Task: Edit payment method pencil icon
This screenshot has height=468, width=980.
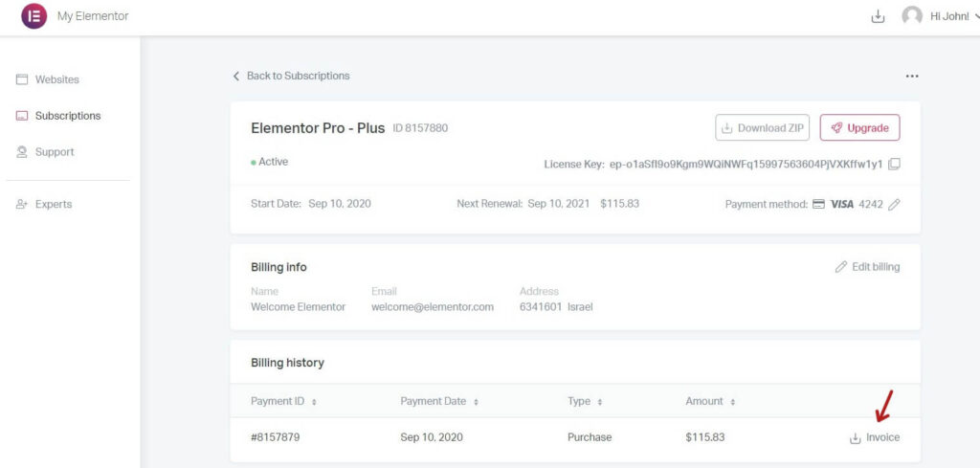Action: (895, 204)
